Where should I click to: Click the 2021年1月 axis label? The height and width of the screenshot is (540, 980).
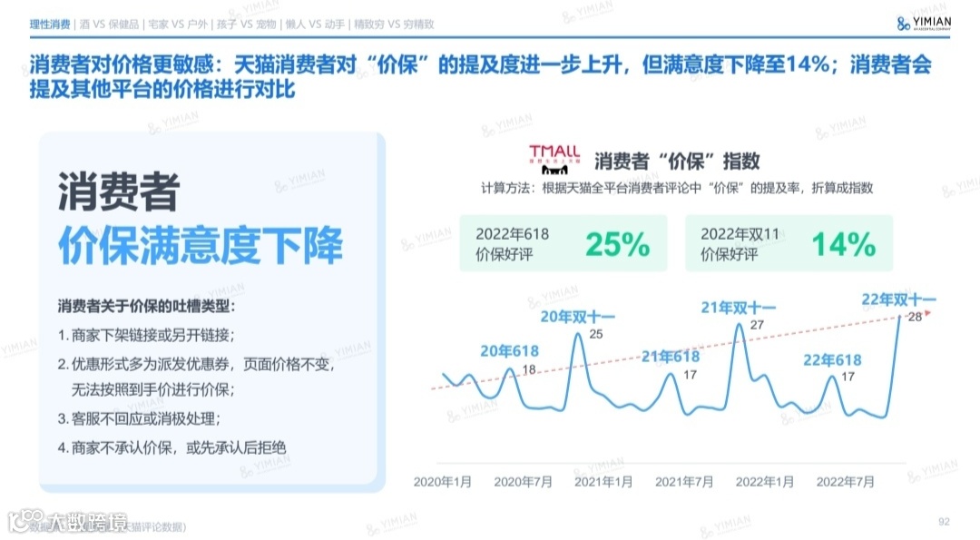pyautogui.click(x=603, y=482)
